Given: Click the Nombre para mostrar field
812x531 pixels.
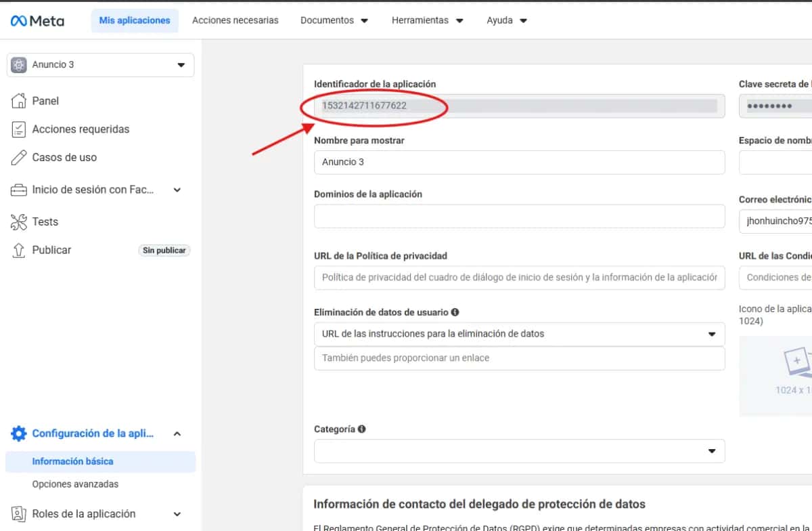Looking at the screenshot, I should tap(520, 162).
